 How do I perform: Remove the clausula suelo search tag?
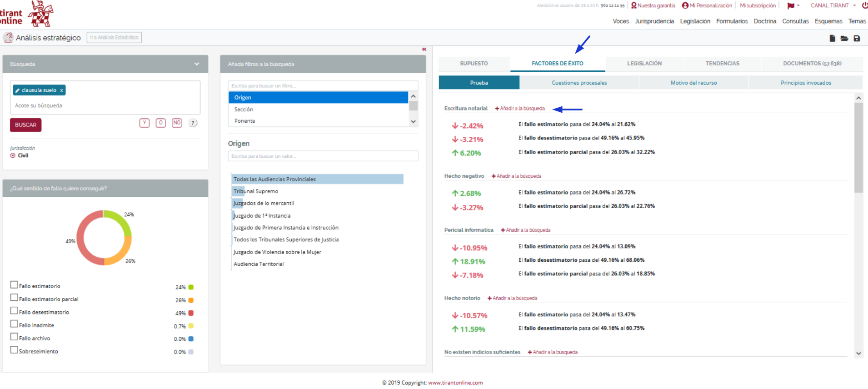pyautogui.click(x=61, y=90)
